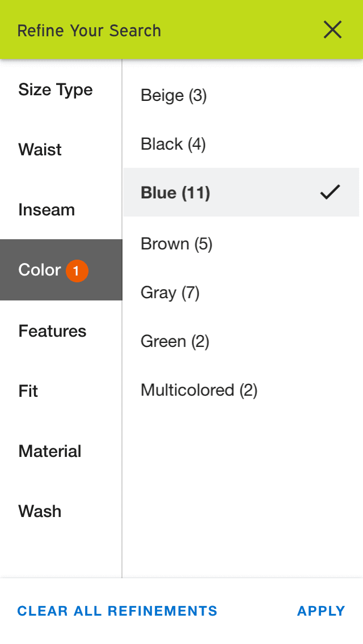Enable the Black color filter
Viewport: 363px width, 644px height.
173,144
